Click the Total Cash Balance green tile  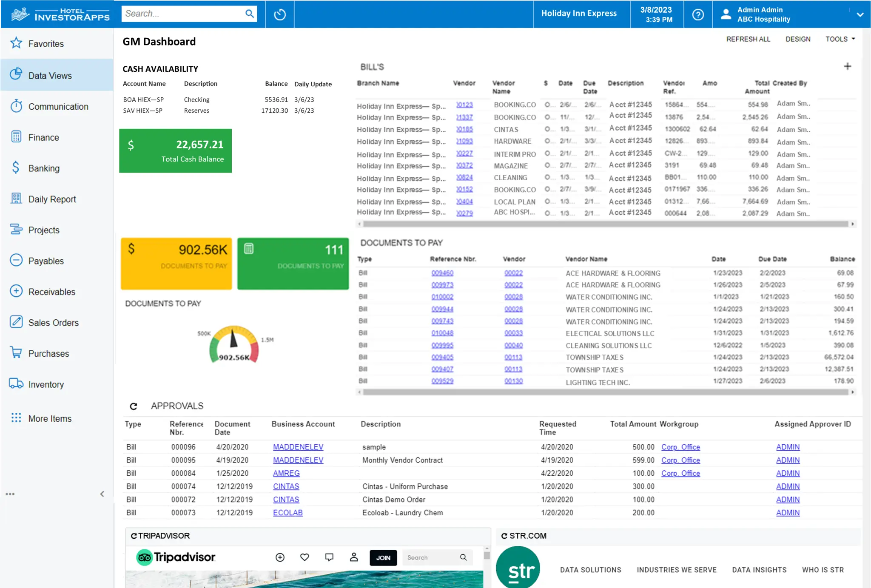(175, 151)
